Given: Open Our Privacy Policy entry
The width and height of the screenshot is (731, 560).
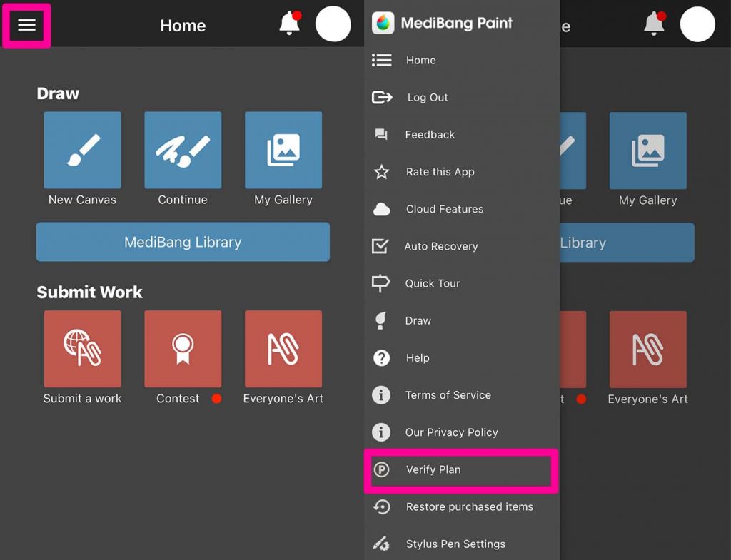Looking at the screenshot, I should point(462,432).
